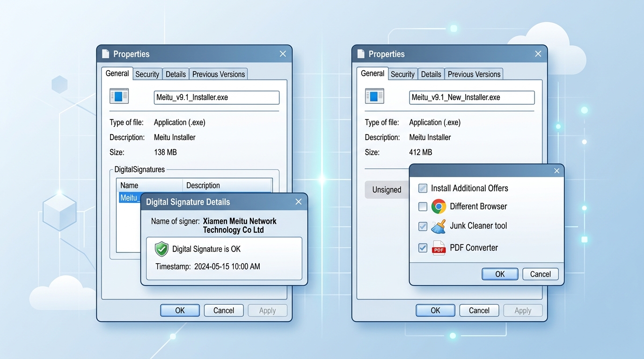Click Cancel in Meitu_v9.1_Installer.exe Properties window
The height and width of the screenshot is (359, 644).
pyautogui.click(x=224, y=310)
